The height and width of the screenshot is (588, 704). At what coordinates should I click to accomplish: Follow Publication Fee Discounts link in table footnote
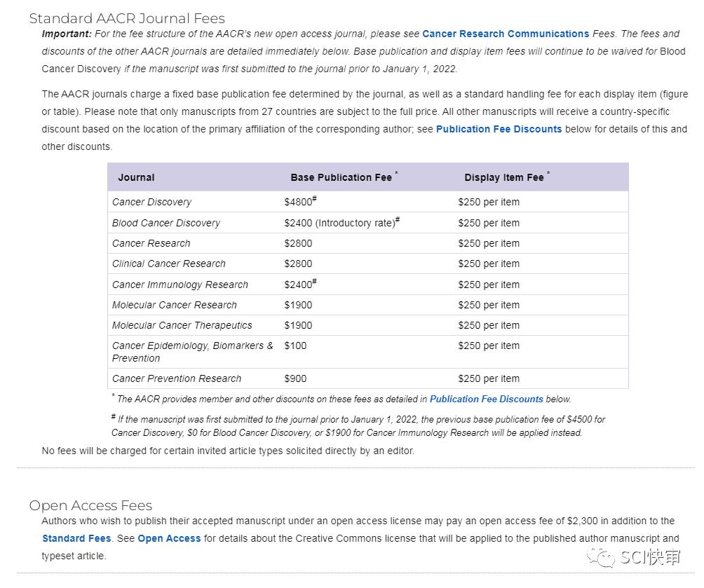486,399
